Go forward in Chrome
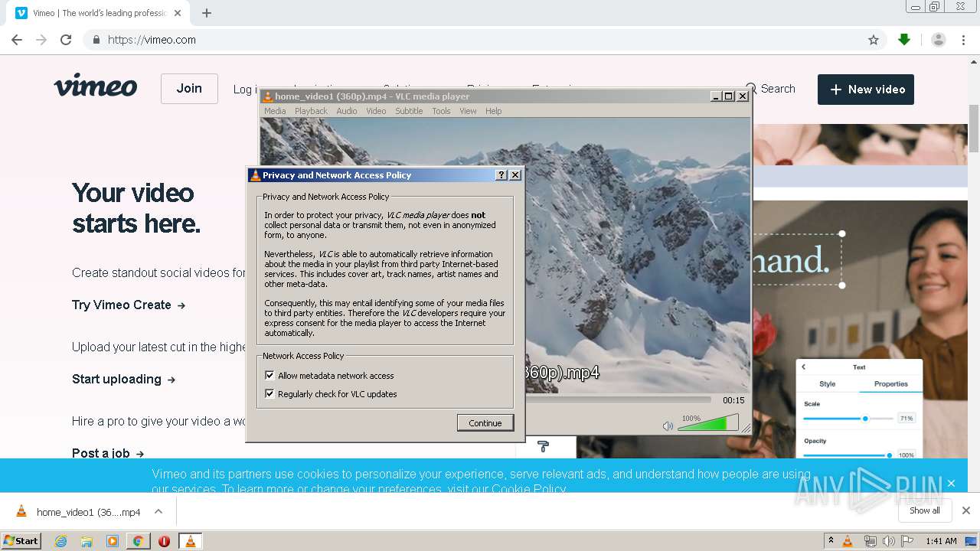This screenshot has height=551, width=980. pyautogui.click(x=41, y=40)
